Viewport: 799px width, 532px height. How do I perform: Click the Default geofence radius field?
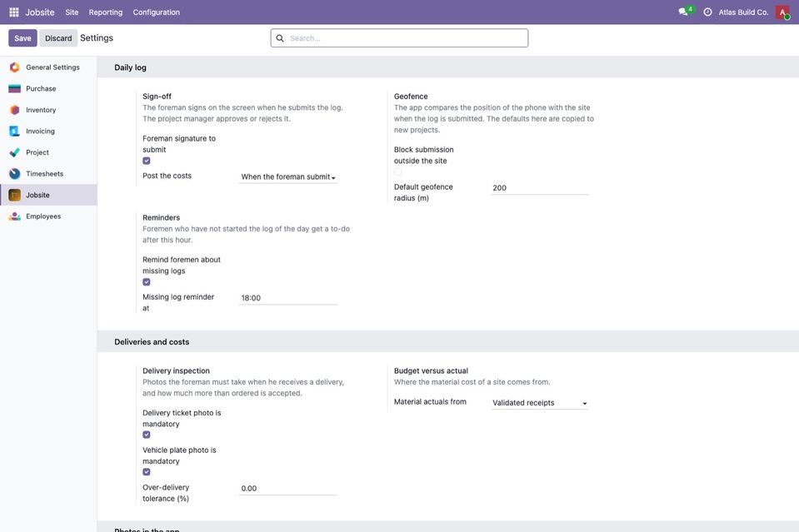click(540, 188)
